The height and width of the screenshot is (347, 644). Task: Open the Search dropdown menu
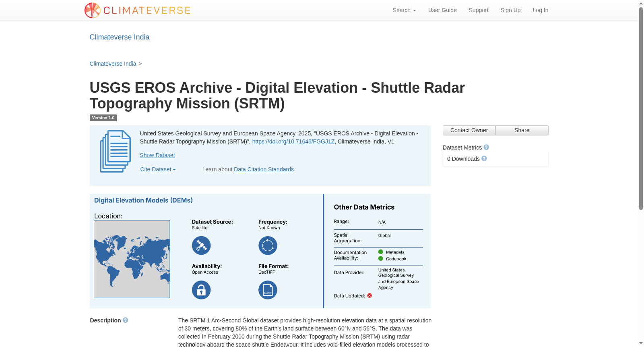pyautogui.click(x=404, y=10)
